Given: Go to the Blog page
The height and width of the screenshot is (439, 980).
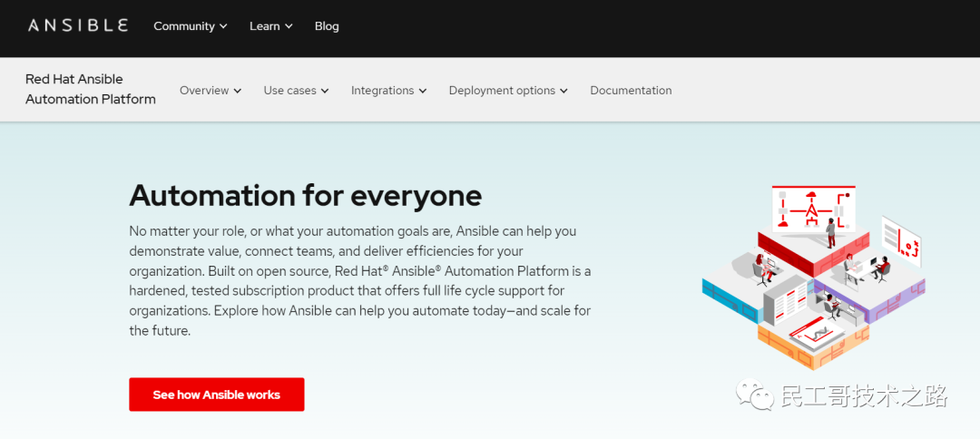Looking at the screenshot, I should point(327,26).
